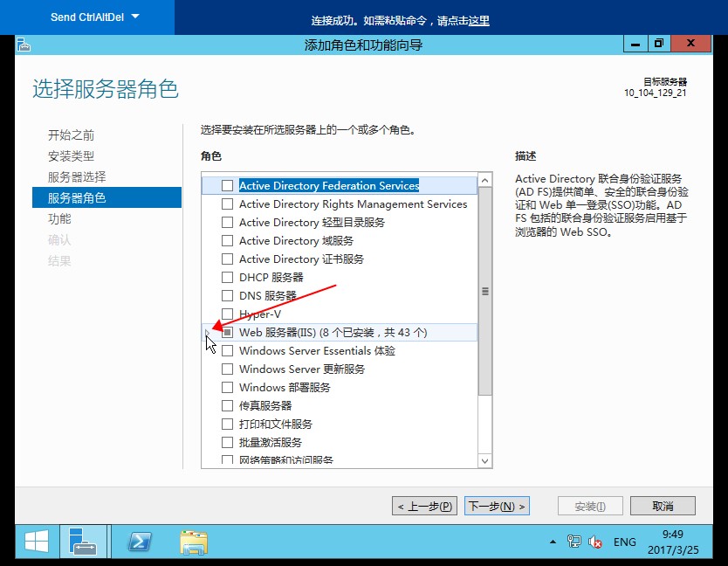Select the Web 服务器(IIS) role row text
This screenshot has height=566, width=728.
point(333,332)
